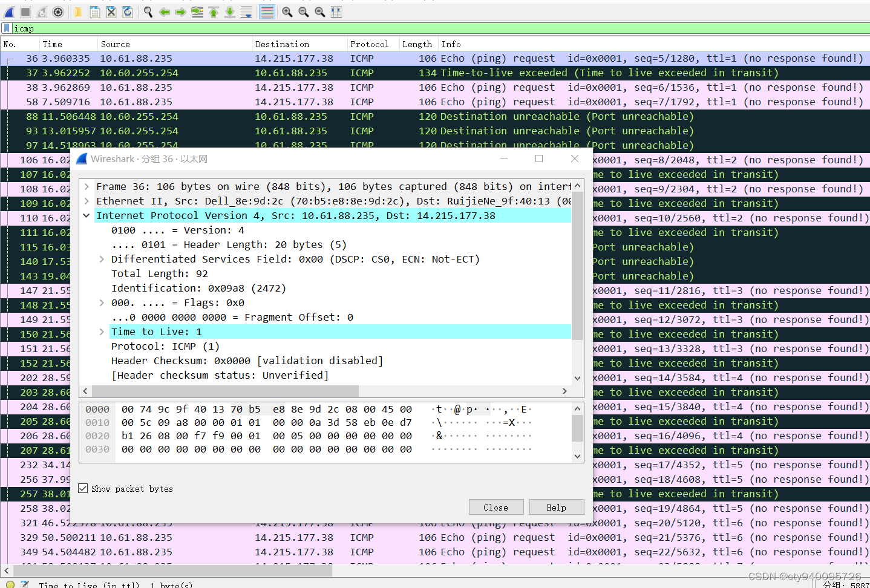Select the Identification: 0x09a8 field
The height and width of the screenshot is (588, 870).
tap(198, 288)
